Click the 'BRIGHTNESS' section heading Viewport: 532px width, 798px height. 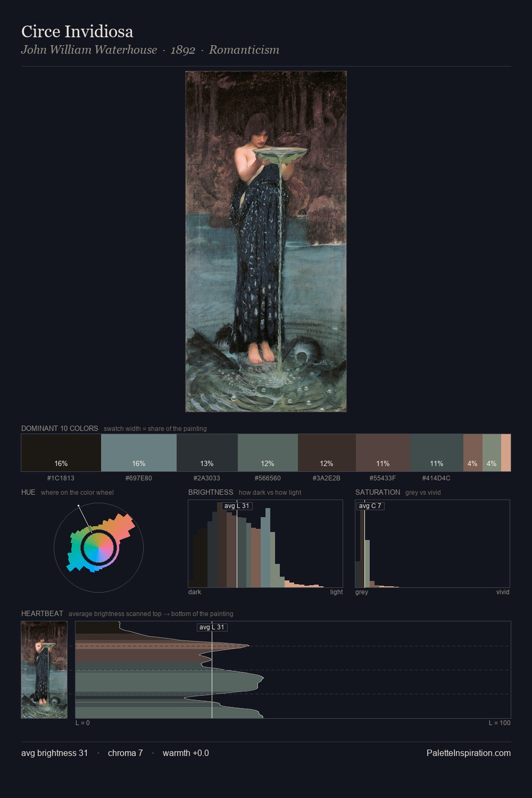click(211, 492)
